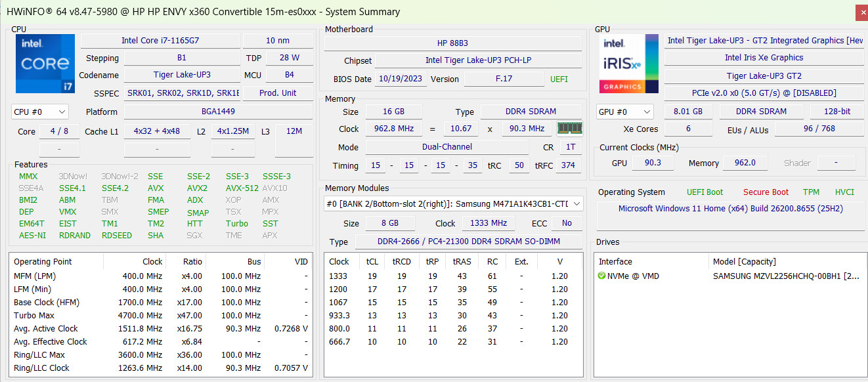Click the Codename Tiger Lake-UP3 field
The image size is (868, 382).
(182, 75)
